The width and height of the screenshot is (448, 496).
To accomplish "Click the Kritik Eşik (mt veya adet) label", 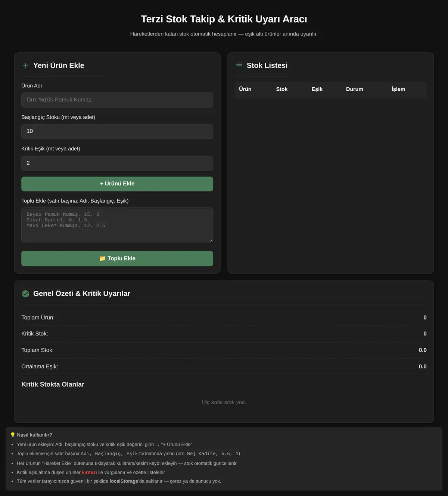I will pos(51,149).
